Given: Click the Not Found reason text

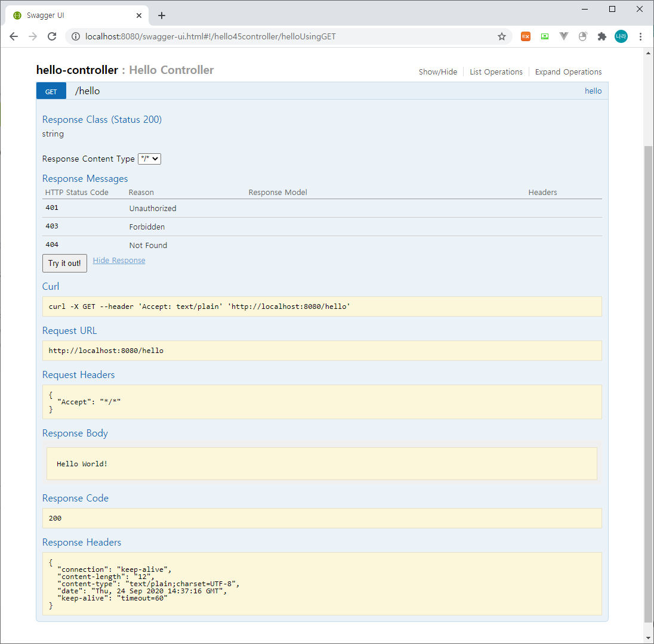Looking at the screenshot, I should point(148,246).
